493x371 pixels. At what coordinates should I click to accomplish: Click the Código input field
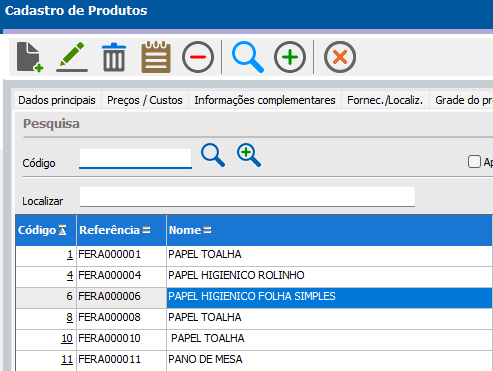coord(135,158)
